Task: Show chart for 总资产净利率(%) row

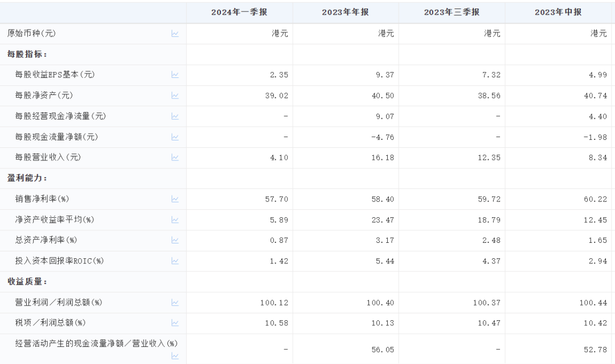Action: [175, 240]
